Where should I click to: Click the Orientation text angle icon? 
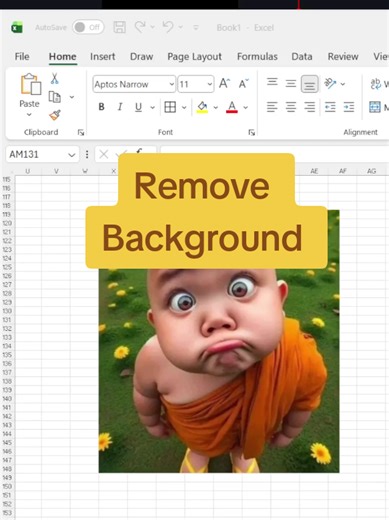coord(330,83)
